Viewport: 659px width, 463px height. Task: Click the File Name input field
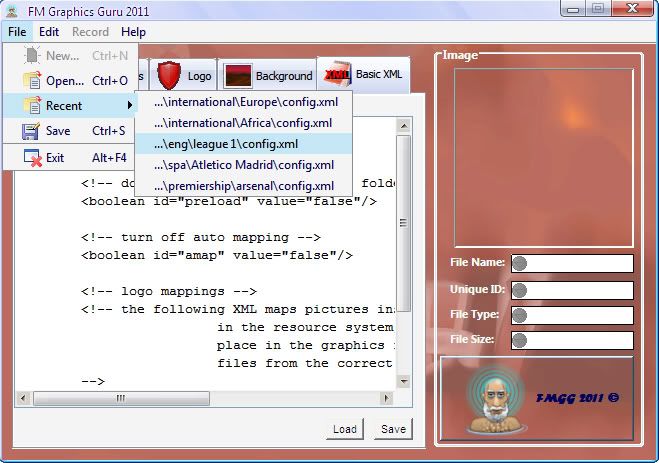(572, 263)
